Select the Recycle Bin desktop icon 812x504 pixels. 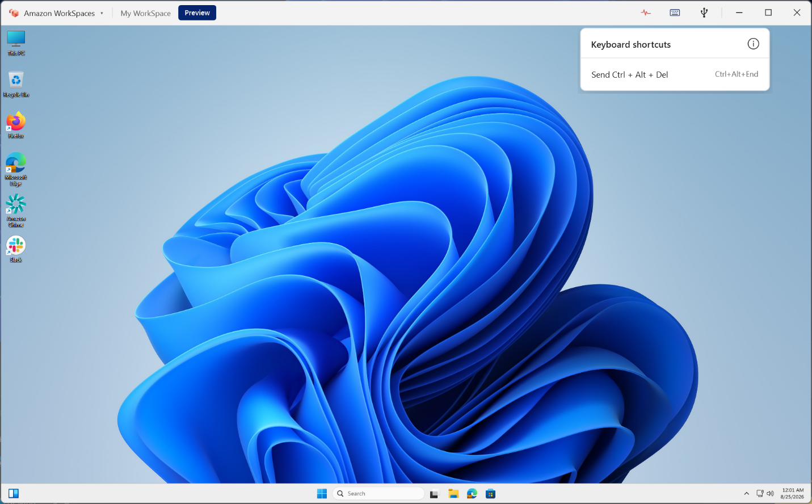(x=16, y=84)
